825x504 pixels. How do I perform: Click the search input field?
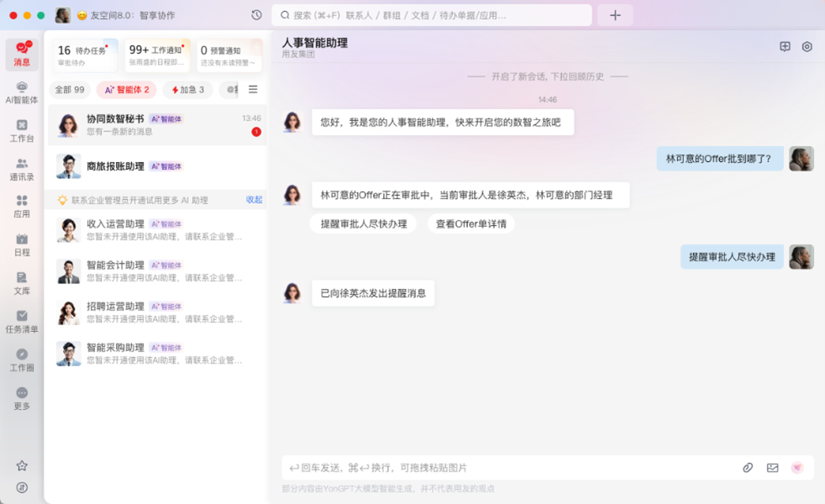click(x=433, y=15)
